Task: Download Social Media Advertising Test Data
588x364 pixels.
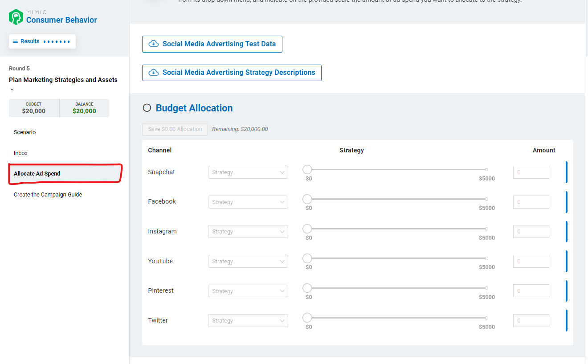Action: coord(212,44)
